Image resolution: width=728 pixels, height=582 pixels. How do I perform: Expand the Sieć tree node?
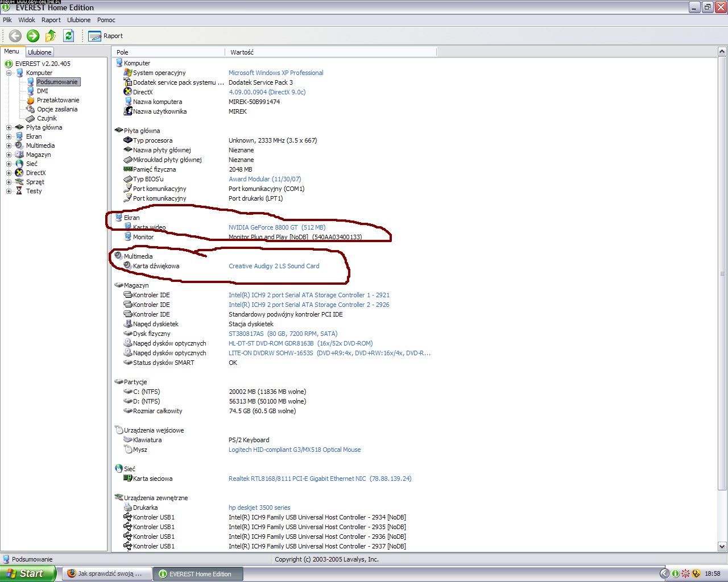[9, 164]
